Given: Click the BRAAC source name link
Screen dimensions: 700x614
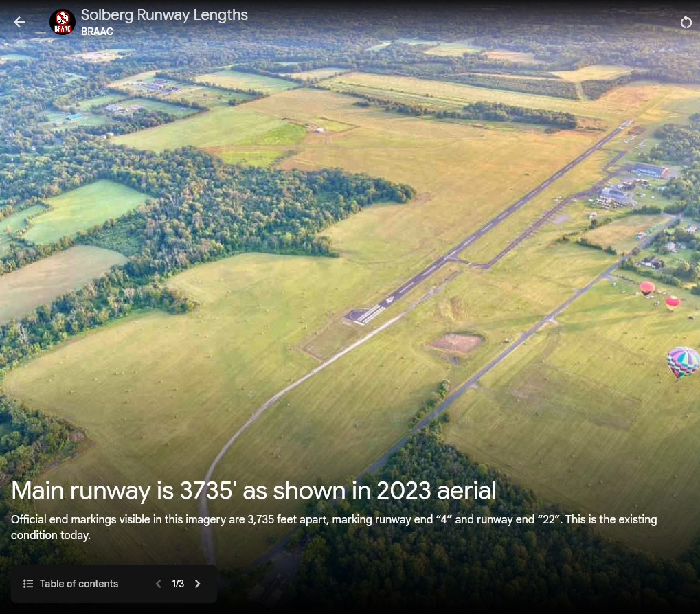Looking at the screenshot, I should pos(97,31).
